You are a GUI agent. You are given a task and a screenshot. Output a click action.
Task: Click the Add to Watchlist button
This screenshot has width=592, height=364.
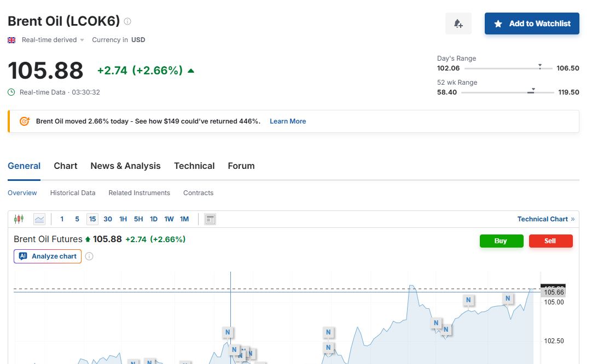click(532, 24)
